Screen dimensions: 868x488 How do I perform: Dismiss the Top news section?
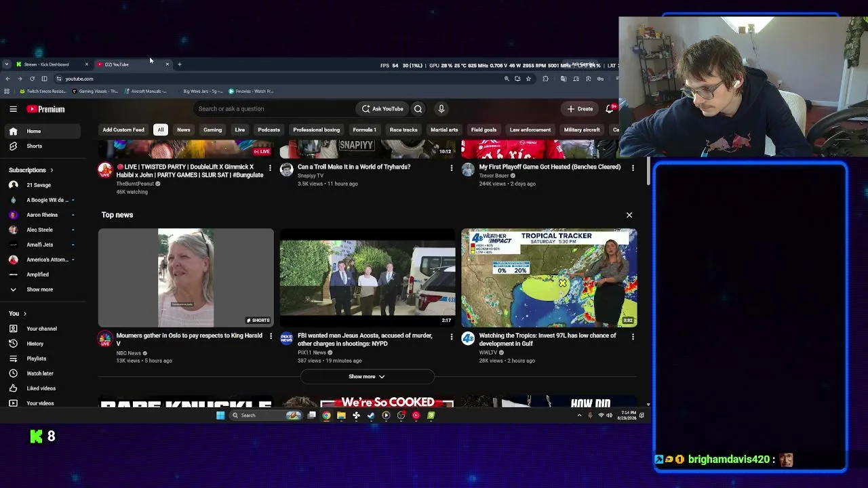point(629,215)
